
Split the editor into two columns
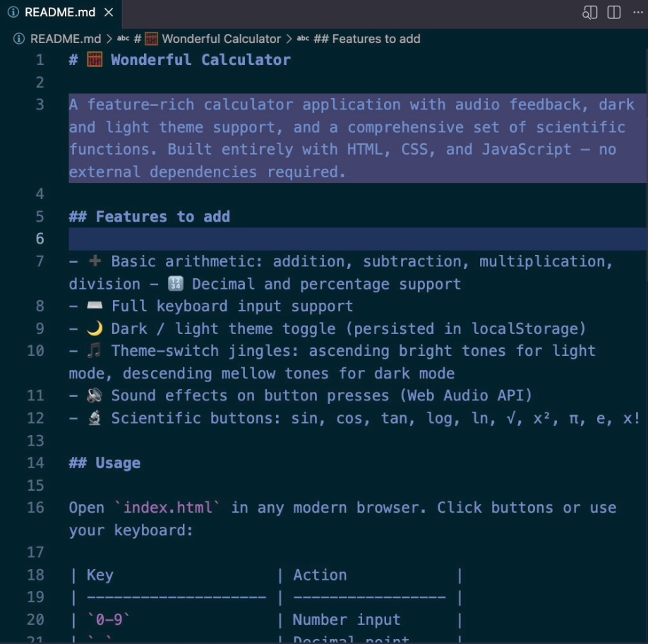613,12
